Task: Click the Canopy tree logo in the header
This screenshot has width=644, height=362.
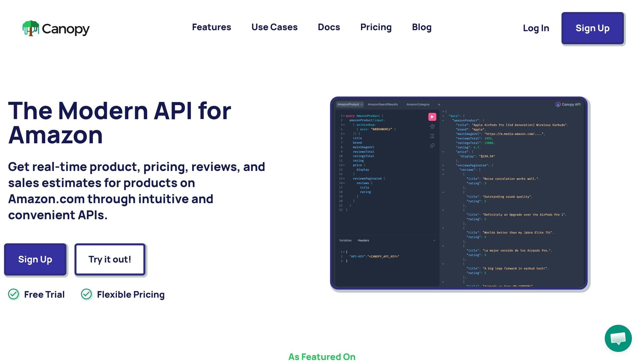Action: [x=31, y=29]
